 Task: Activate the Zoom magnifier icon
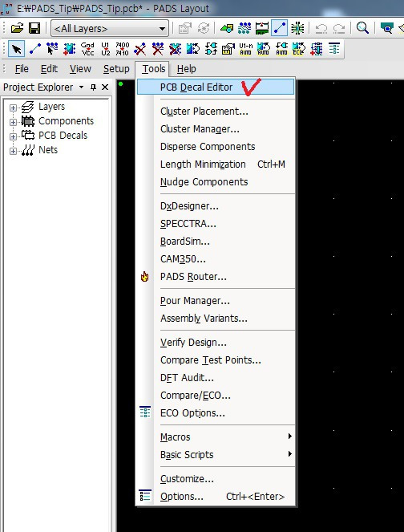362,28
